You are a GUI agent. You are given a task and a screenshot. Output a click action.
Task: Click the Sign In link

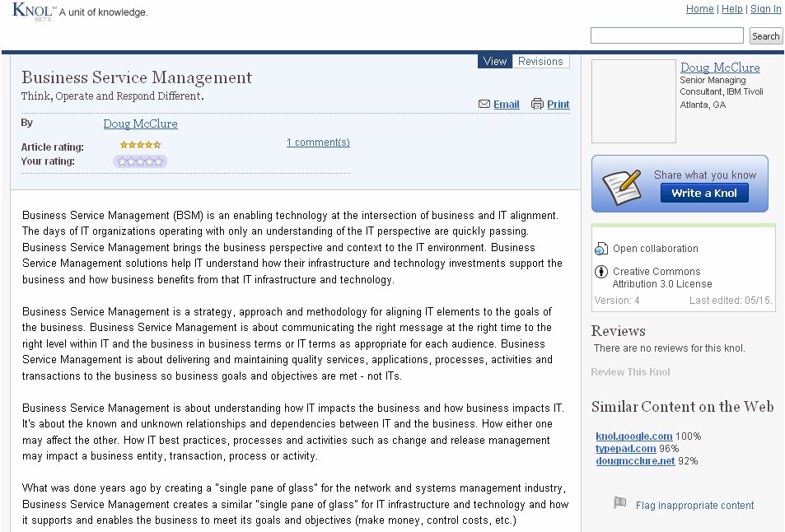[x=765, y=9]
